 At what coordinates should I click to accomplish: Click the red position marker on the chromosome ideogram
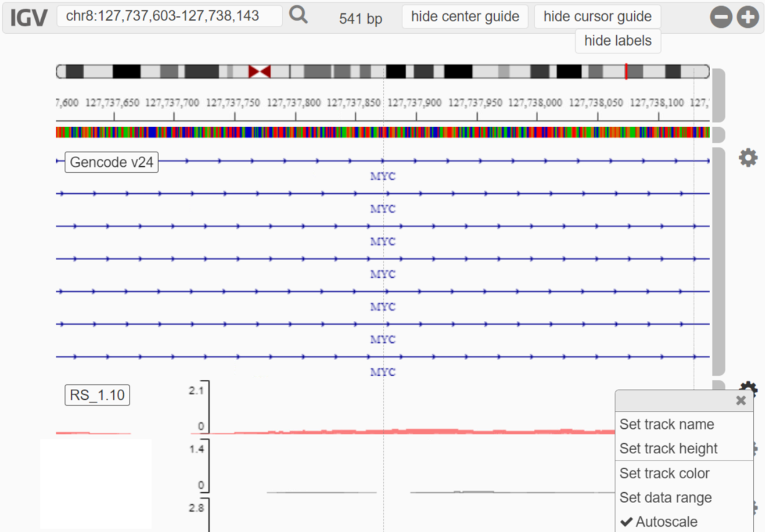[625, 71]
